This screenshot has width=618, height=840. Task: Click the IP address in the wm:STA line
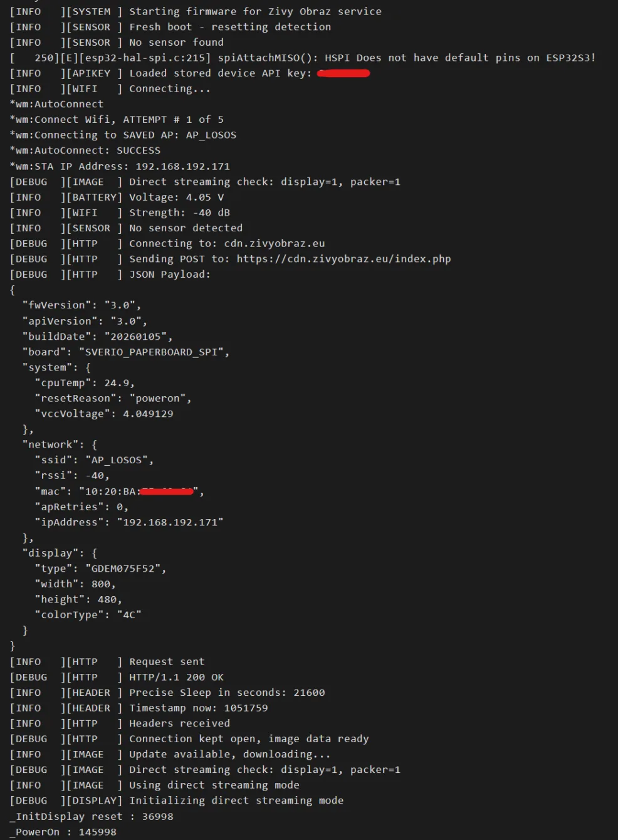coord(182,166)
